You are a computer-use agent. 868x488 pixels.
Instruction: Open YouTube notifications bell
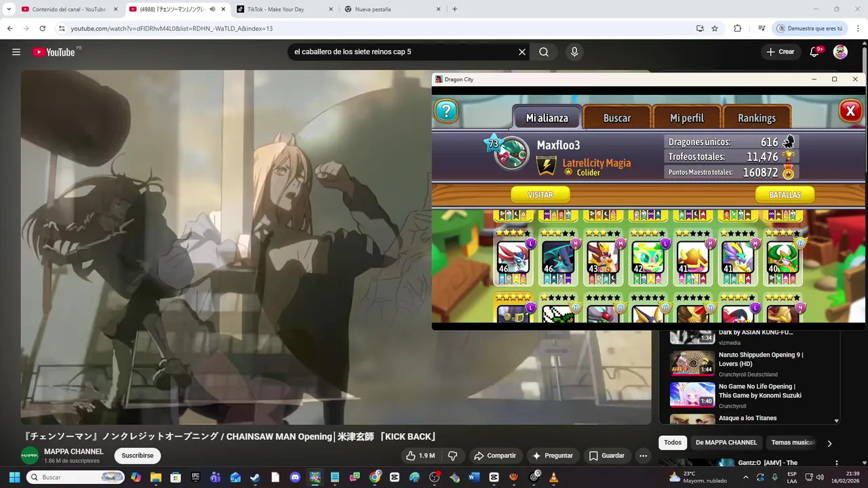[x=816, y=52]
